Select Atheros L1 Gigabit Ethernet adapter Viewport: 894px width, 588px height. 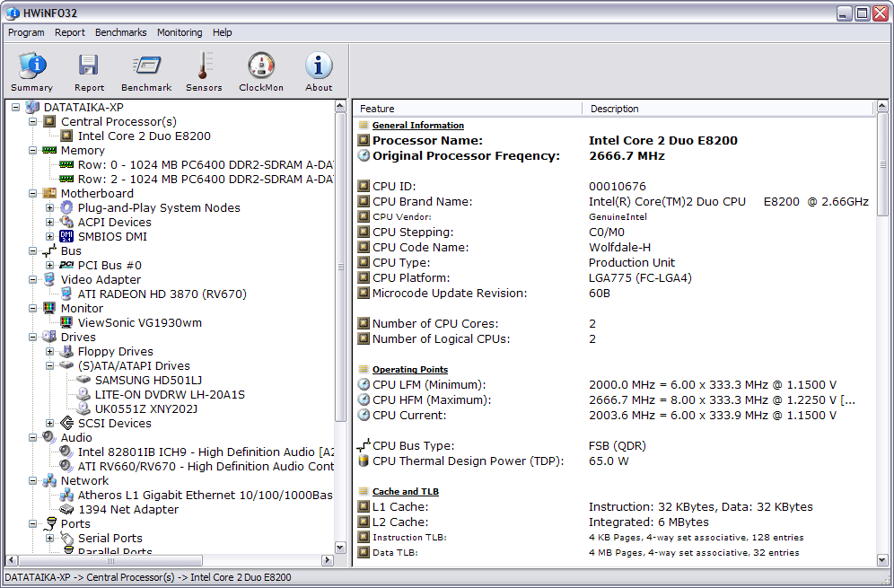206,495
